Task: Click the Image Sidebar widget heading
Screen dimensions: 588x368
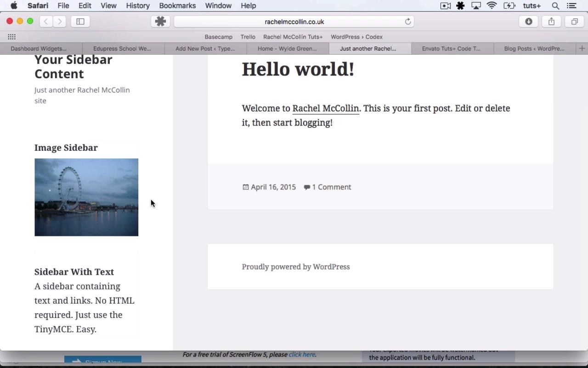Action: click(x=66, y=148)
